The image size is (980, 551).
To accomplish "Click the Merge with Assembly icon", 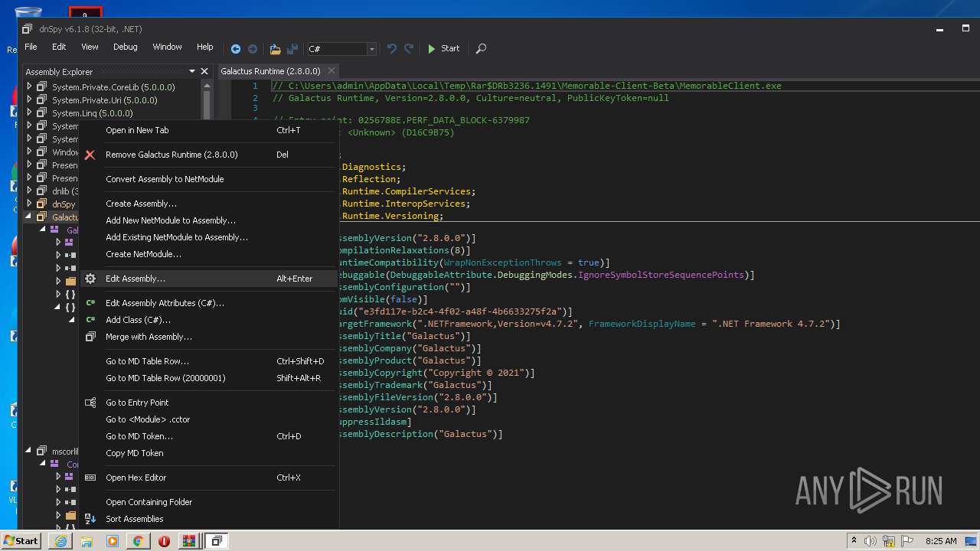I will tap(90, 337).
